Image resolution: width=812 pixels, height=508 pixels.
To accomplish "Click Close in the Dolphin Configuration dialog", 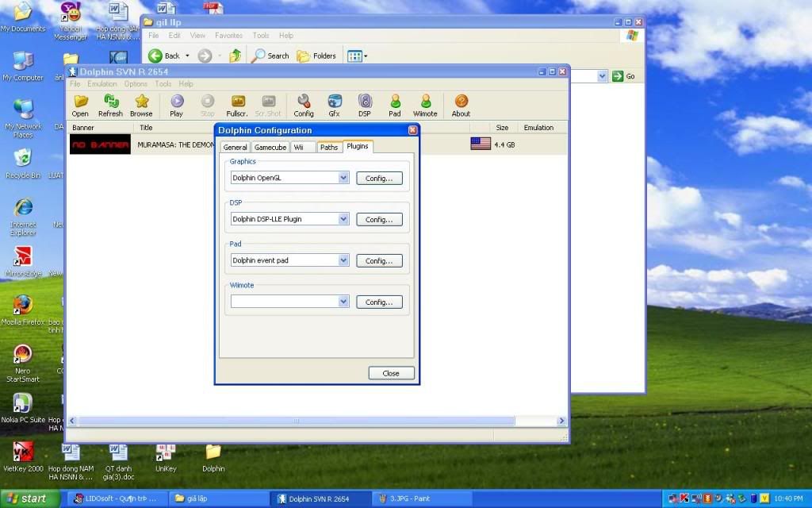I will click(x=391, y=373).
